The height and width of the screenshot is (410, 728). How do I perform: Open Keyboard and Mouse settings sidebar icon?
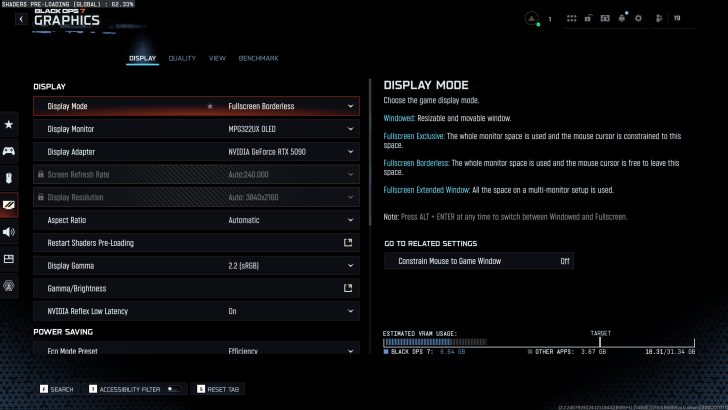9,178
